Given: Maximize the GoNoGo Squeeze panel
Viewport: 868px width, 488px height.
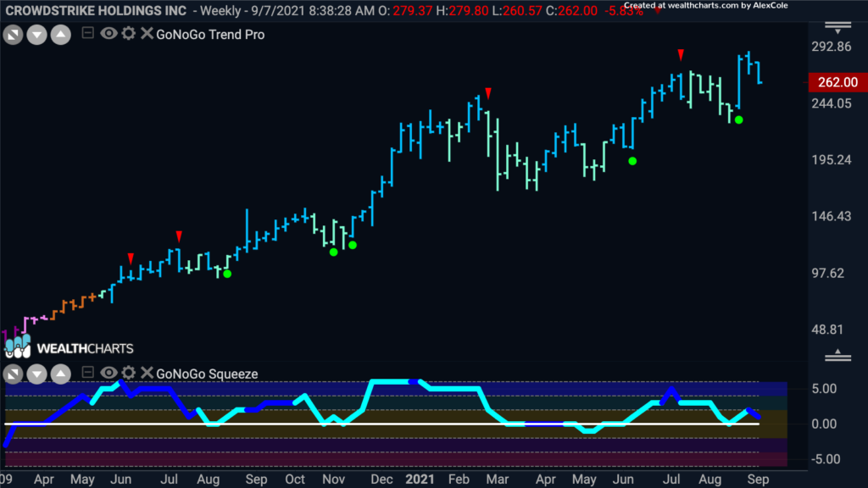Looking at the screenshot, I should pyautogui.click(x=13, y=374).
